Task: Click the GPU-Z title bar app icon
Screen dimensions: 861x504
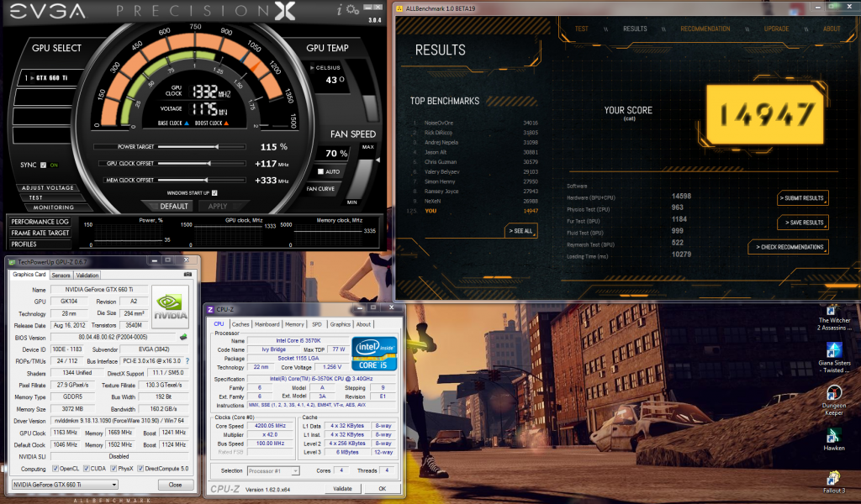Action: coord(12,262)
